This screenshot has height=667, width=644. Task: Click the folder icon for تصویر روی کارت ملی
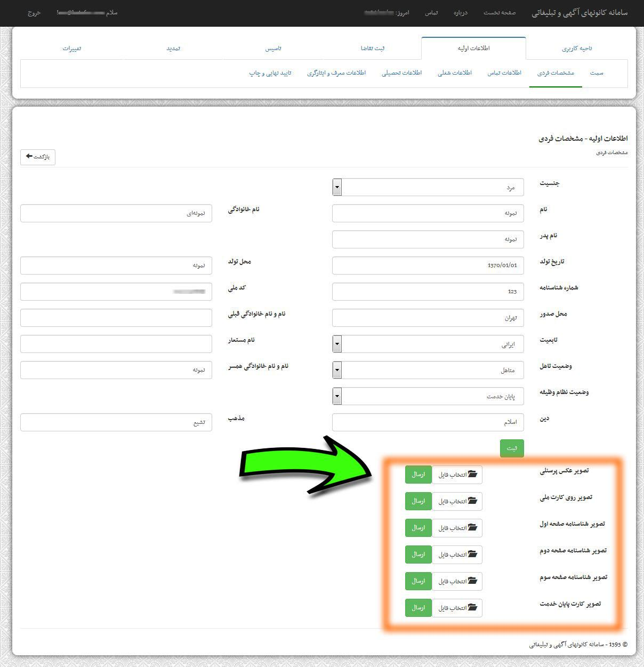pyautogui.click(x=472, y=501)
